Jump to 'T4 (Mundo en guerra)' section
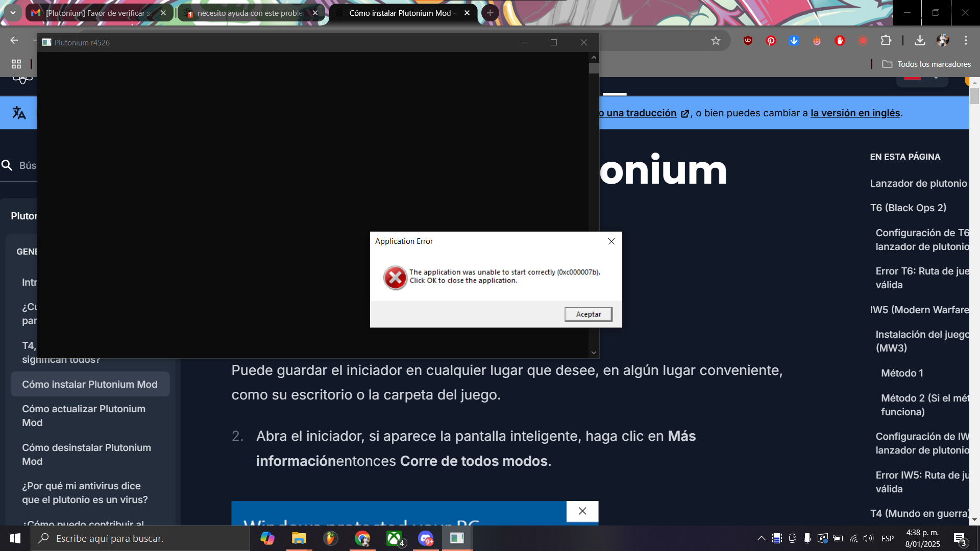 pyautogui.click(x=919, y=514)
